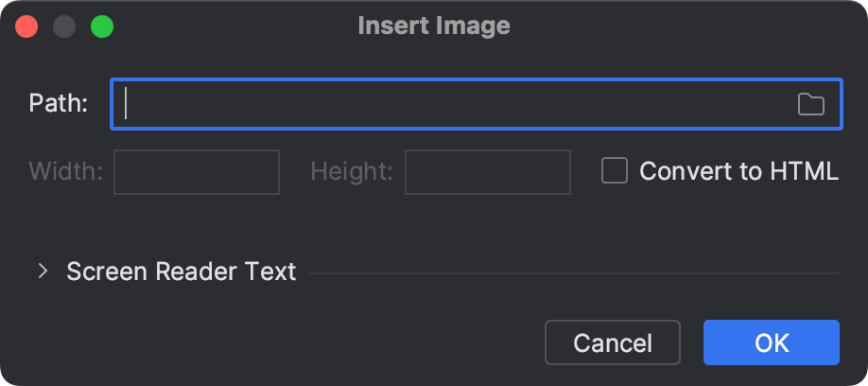This screenshot has width=868, height=386.
Task: Confirm with the OK button
Action: [771, 342]
